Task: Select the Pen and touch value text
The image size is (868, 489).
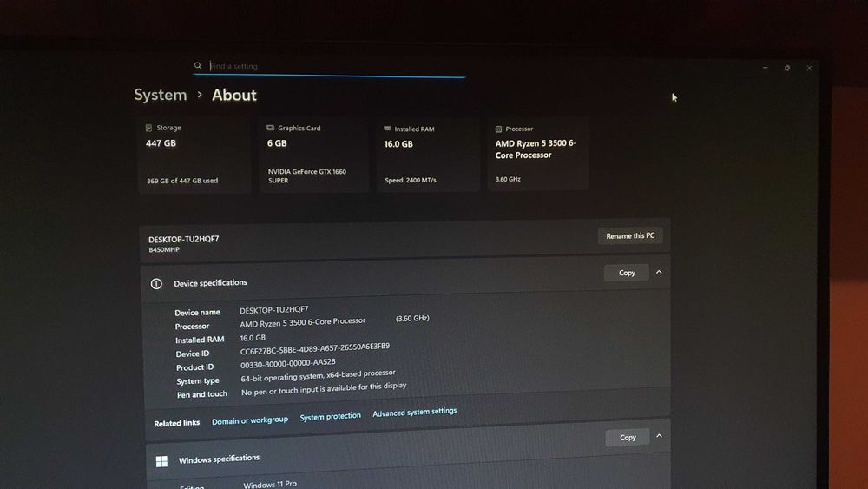Action: (324, 388)
